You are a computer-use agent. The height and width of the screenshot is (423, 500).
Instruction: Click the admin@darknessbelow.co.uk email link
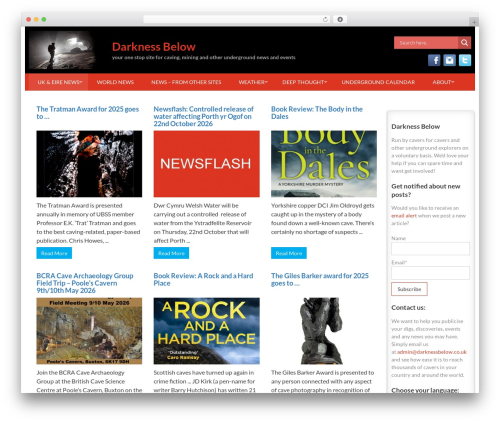(432, 352)
